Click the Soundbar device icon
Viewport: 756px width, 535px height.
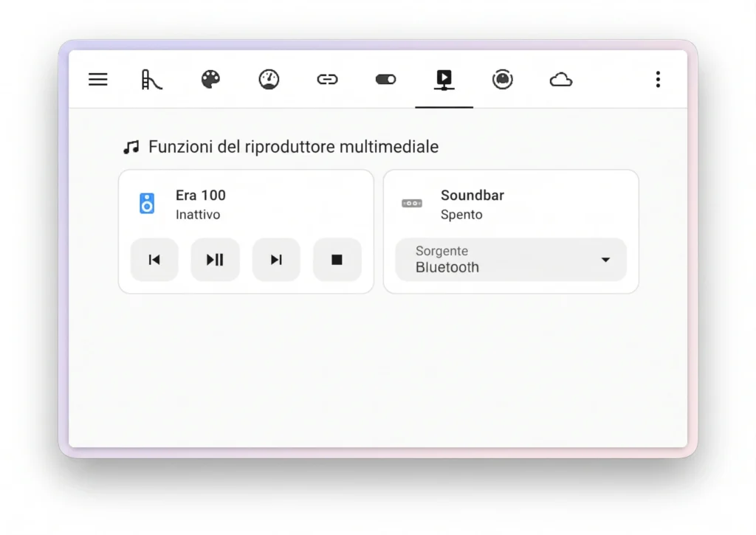tap(412, 204)
